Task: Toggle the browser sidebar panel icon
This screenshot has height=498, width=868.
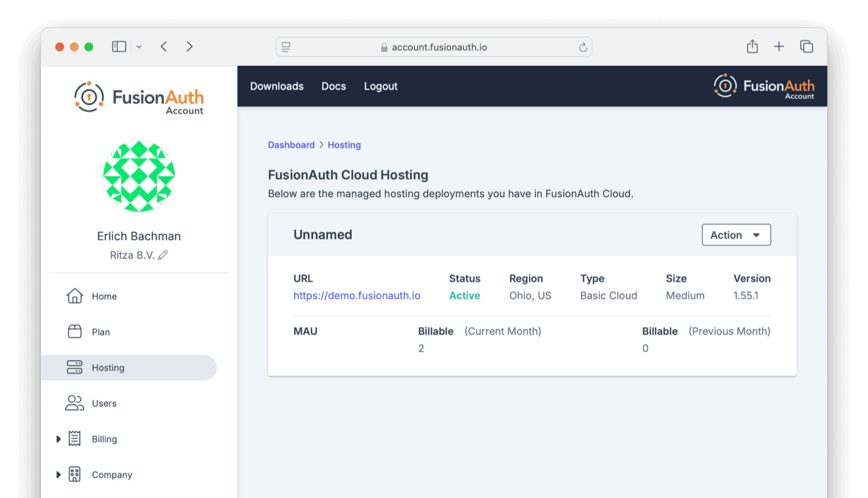Action: tap(119, 46)
